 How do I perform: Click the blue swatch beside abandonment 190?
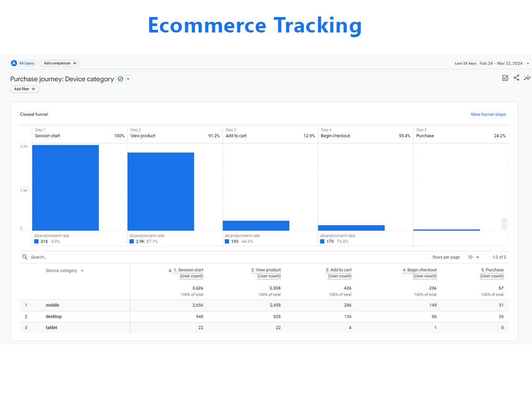pos(227,242)
